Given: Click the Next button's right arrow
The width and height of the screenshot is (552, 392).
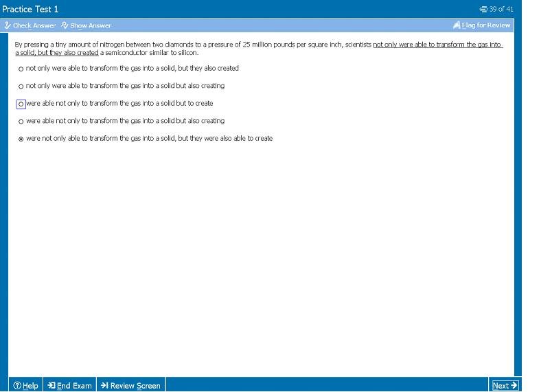Looking at the screenshot, I should click(514, 386).
